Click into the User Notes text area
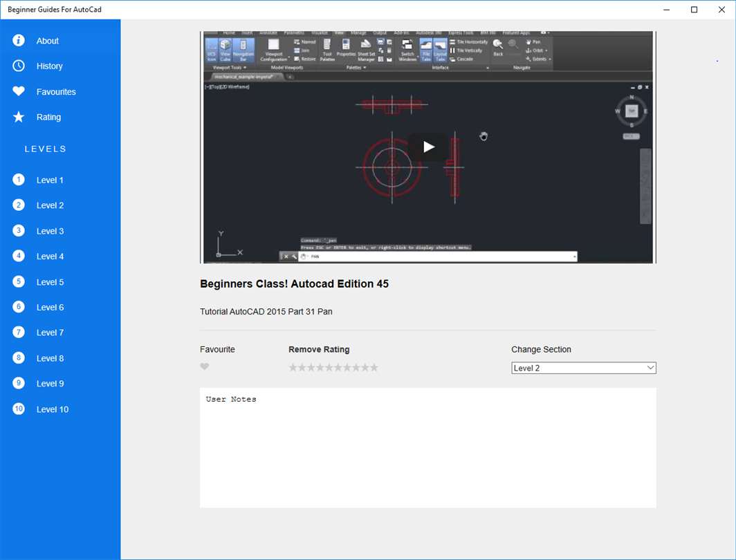 coord(427,447)
